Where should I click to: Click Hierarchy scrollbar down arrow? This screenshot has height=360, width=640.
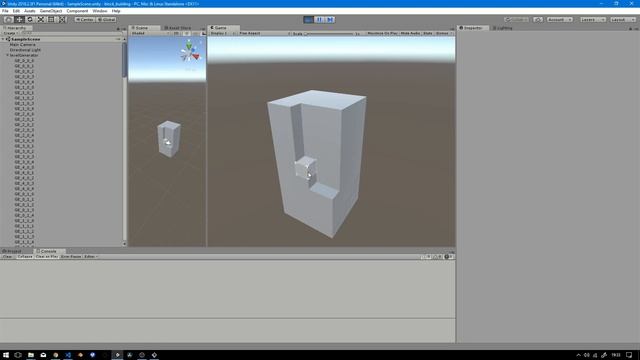tap(124, 244)
